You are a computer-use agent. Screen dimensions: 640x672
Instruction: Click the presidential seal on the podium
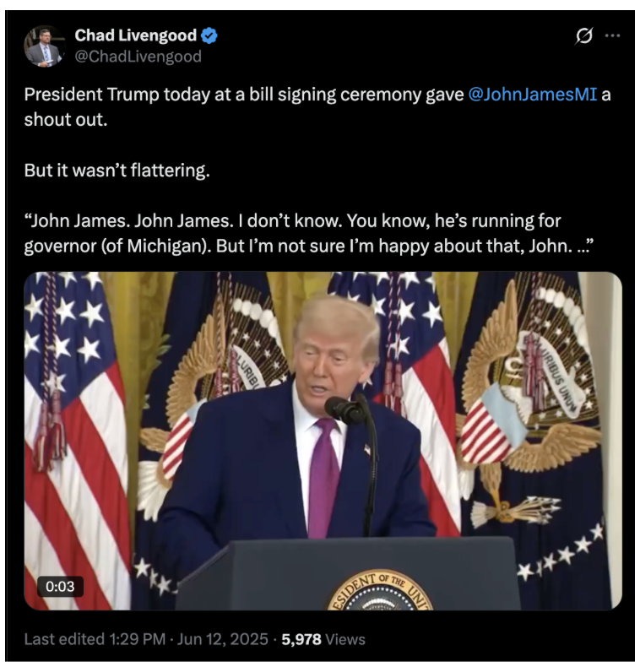[380, 592]
